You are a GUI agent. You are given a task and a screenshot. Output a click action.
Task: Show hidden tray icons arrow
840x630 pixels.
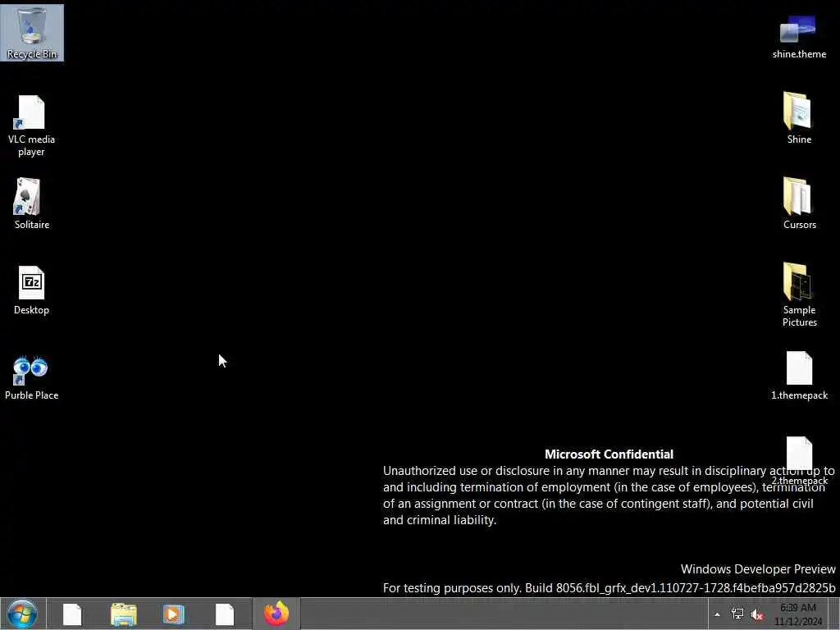tap(717, 614)
